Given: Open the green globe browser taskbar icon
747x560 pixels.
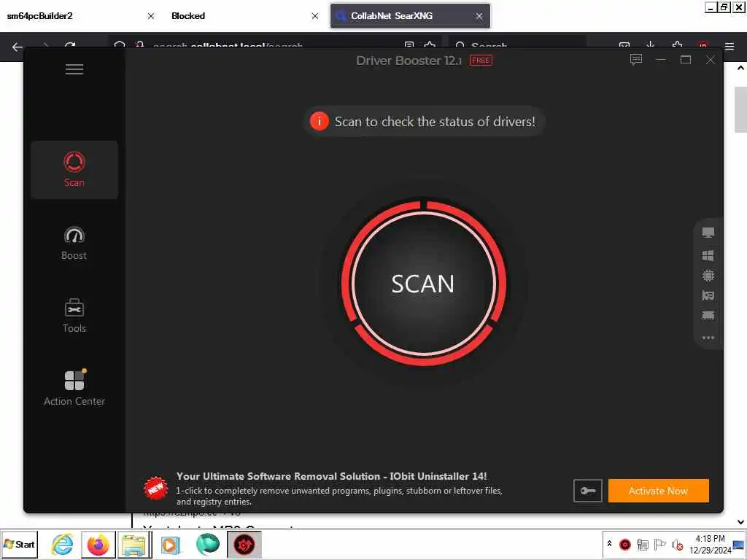Looking at the screenshot, I should click(x=208, y=544).
